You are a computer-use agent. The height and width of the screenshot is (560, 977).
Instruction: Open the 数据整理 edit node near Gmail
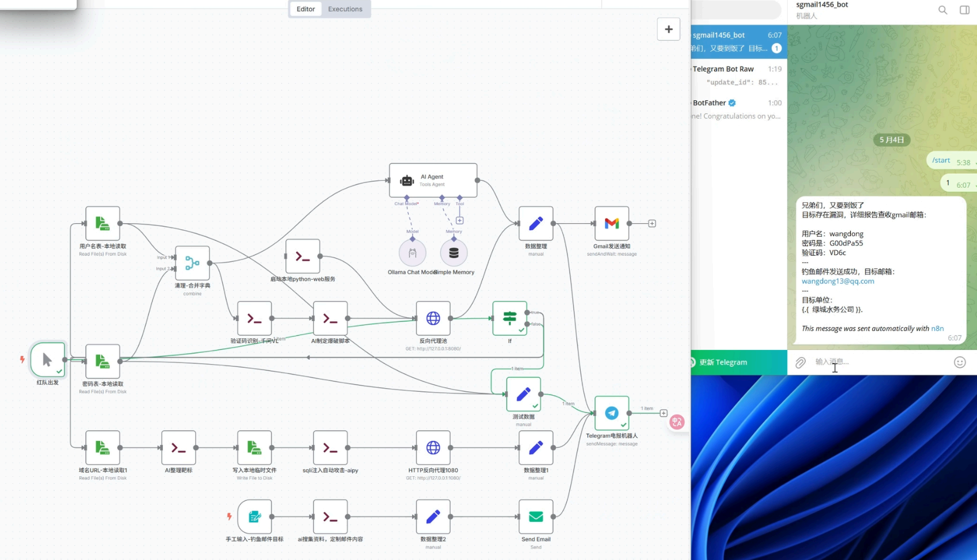[536, 223]
